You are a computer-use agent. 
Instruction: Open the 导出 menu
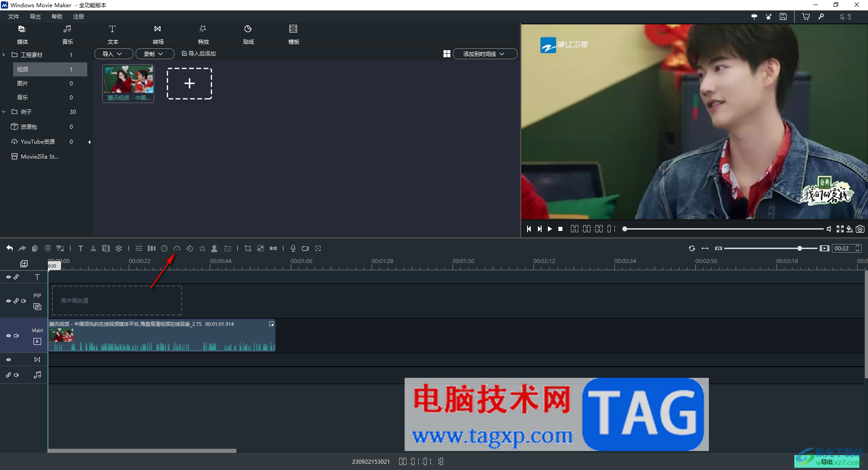click(35, 17)
